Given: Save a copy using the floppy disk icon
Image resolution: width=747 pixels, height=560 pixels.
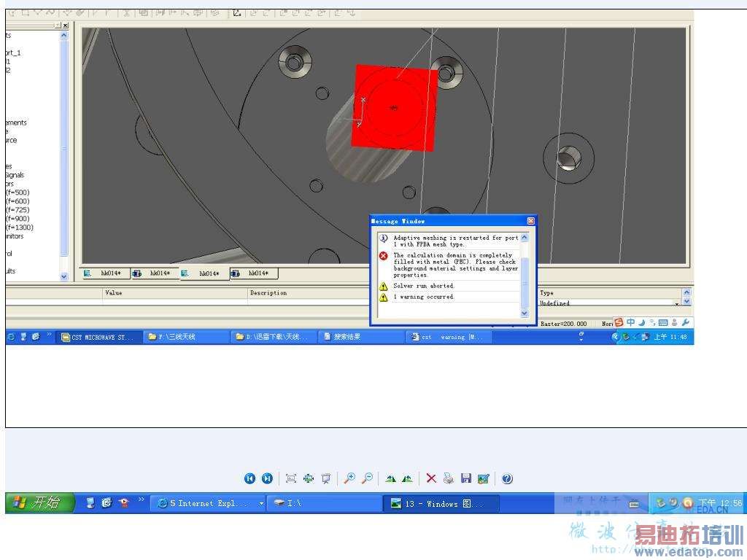Looking at the screenshot, I should [x=466, y=478].
